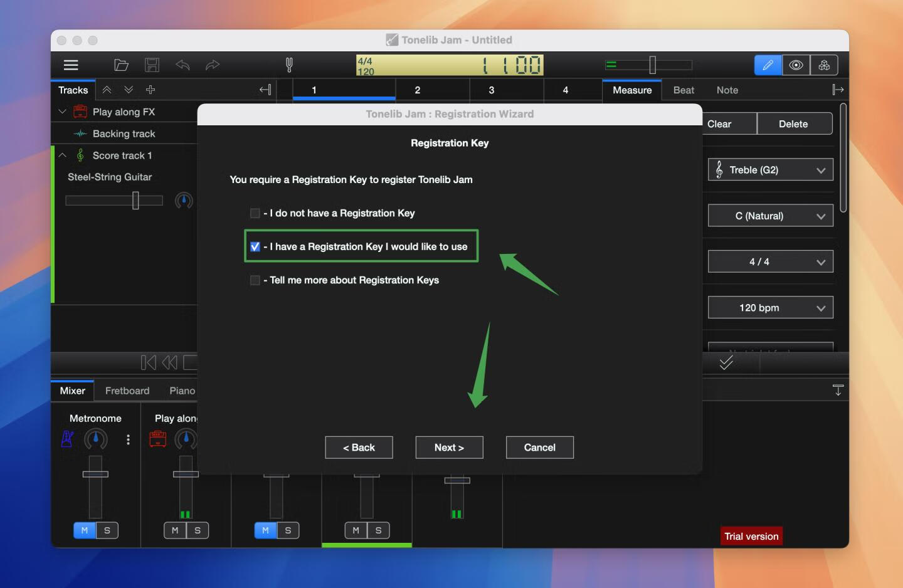Open the 120 bpm tempo dropdown
903x588 pixels.
coord(771,308)
